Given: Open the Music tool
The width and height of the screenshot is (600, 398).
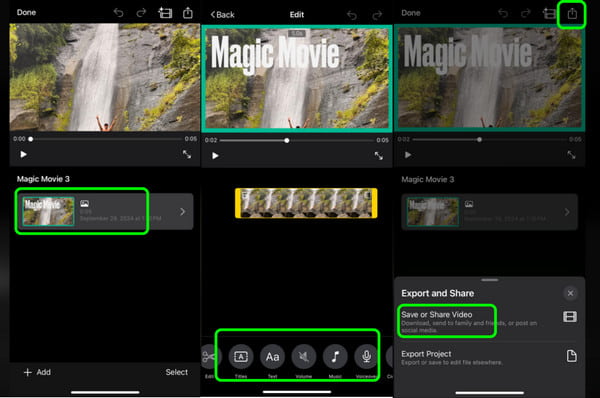Looking at the screenshot, I should click(335, 357).
